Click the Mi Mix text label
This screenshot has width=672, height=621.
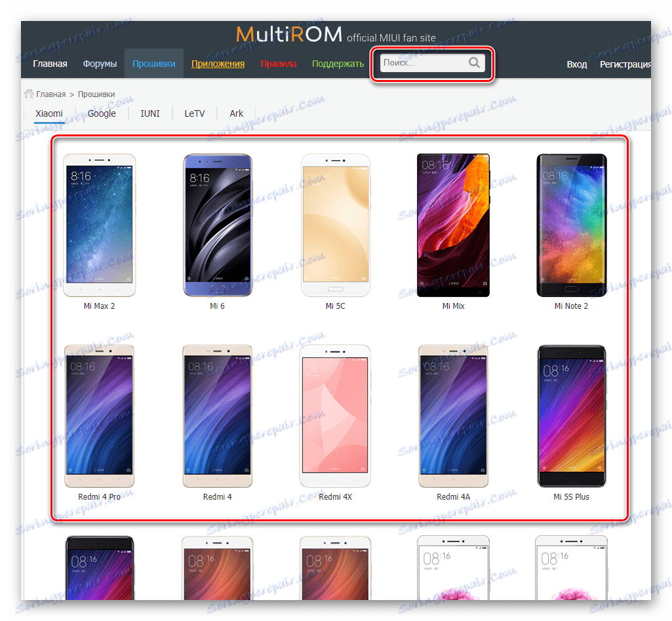[x=454, y=306]
